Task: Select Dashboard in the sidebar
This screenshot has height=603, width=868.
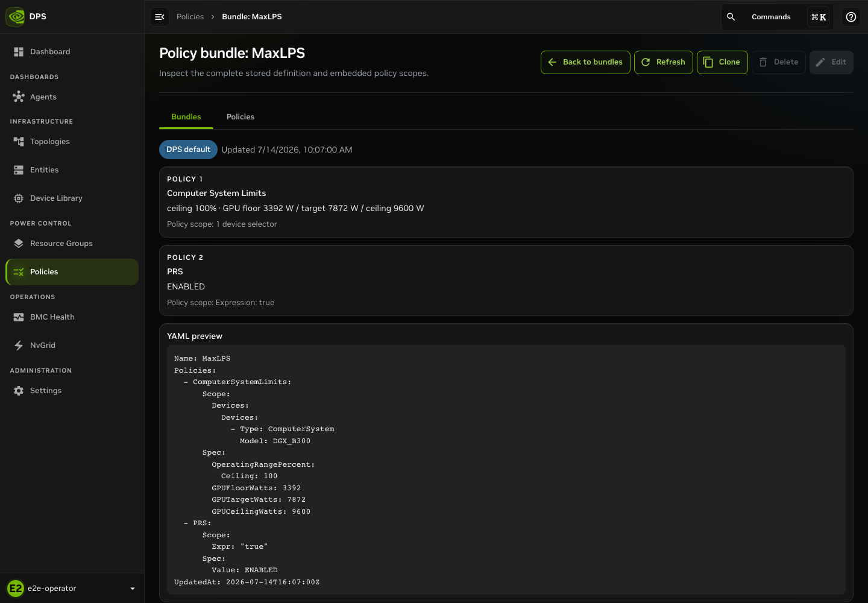Action: tap(72, 52)
